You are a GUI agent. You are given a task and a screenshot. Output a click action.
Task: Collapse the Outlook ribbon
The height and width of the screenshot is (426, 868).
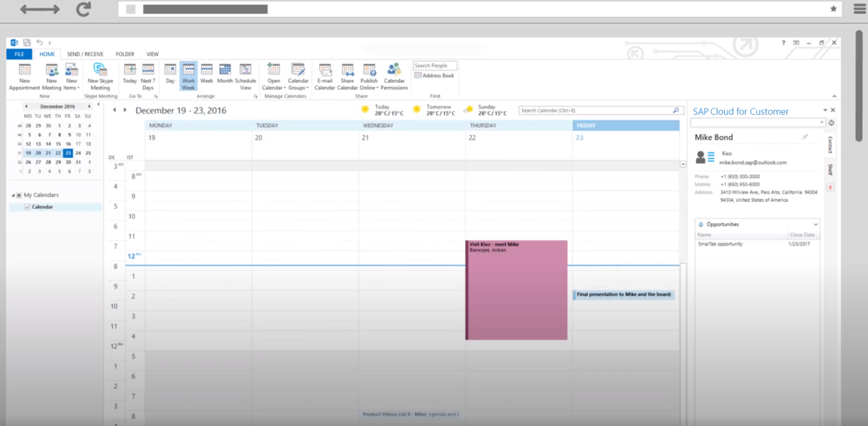pos(835,96)
